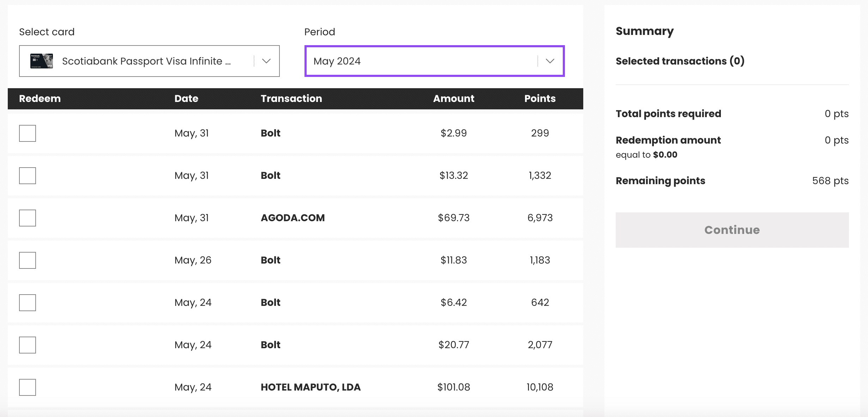Check the HOTEL MAPUTO, LDA checkbox
The image size is (868, 417).
[28, 387]
